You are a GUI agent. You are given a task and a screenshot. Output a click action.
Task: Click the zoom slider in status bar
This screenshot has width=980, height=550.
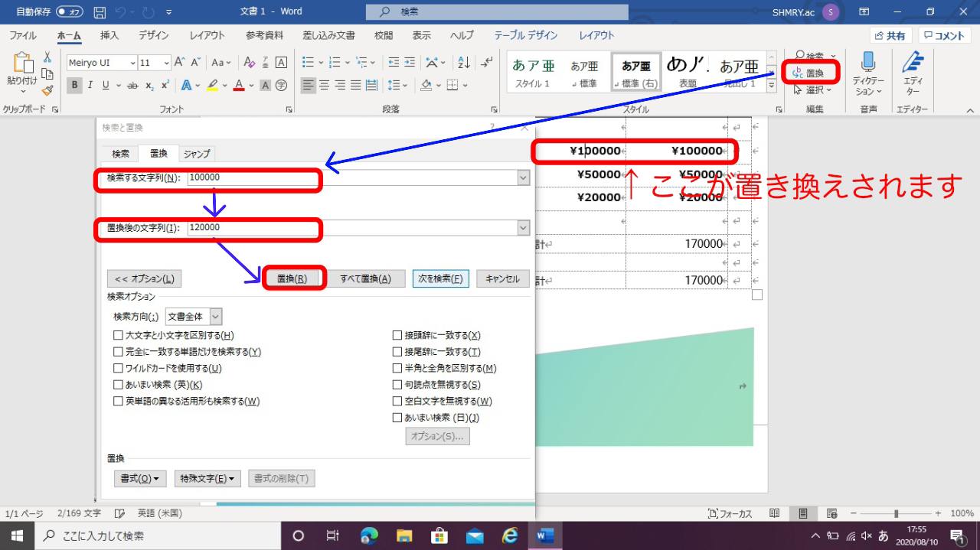[896, 514]
